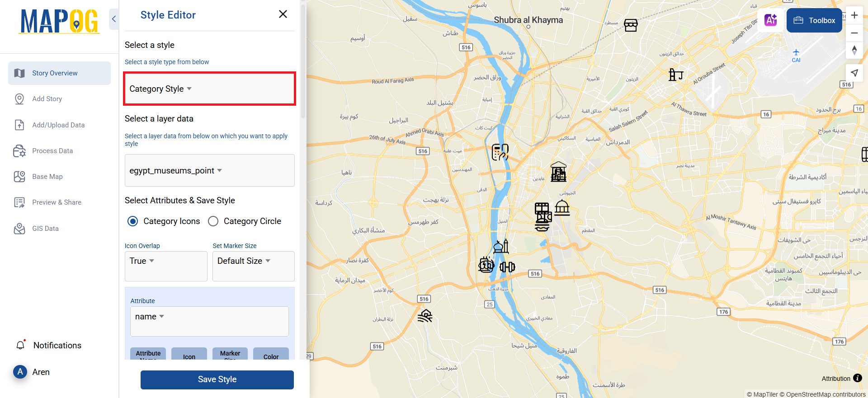Screen dimensions: 868x398
Task: Click the Notifications label
Action: point(57,346)
